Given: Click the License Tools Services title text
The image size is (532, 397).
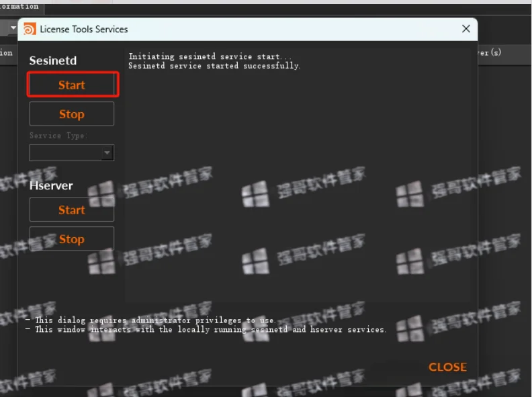Looking at the screenshot, I should pos(84,29).
